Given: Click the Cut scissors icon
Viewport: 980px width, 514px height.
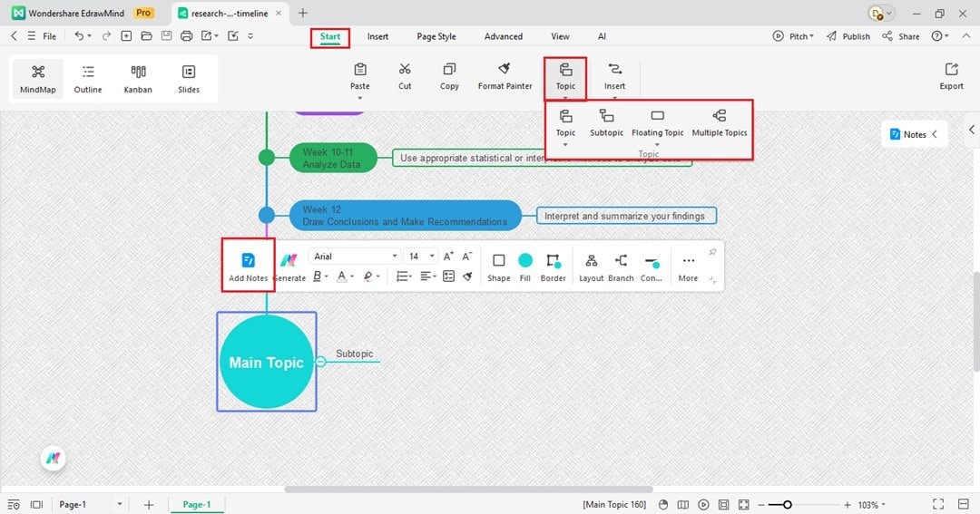Looking at the screenshot, I should (x=405, y=69).
